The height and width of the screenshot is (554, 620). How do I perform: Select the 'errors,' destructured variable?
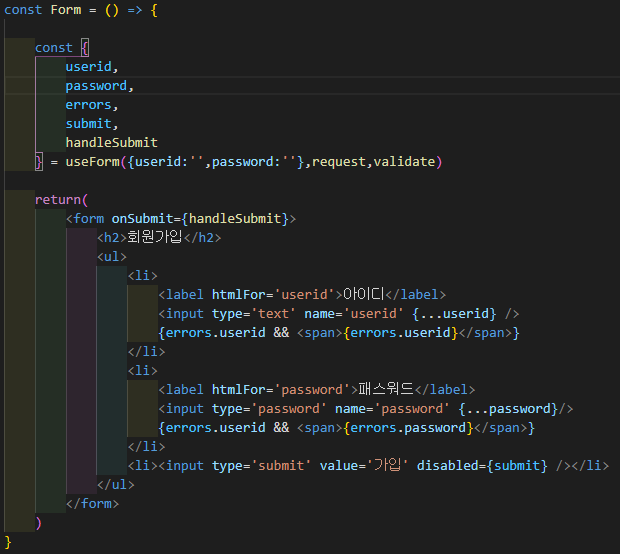(x=92, y=105)
